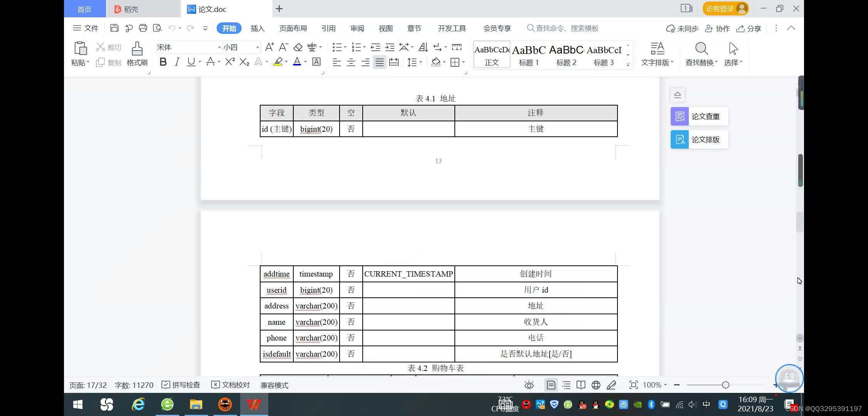Align text to the left
868x416 pixels.
336,62
